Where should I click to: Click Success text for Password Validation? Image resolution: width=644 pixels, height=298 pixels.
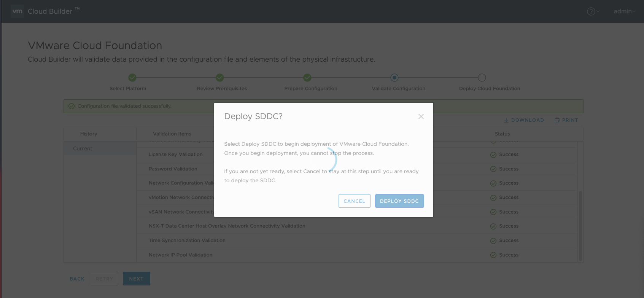pos(509,169)
